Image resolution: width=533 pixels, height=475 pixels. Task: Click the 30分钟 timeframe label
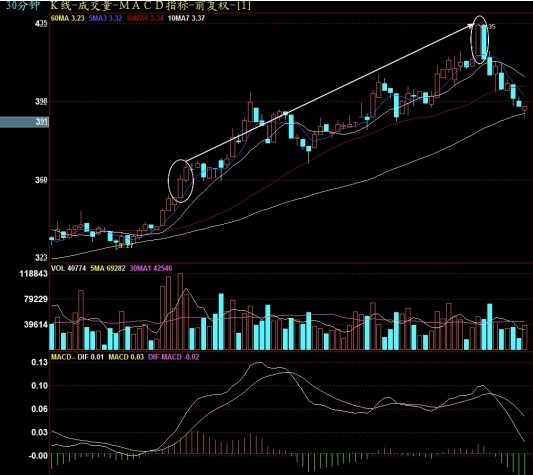[x=22, y=5]
